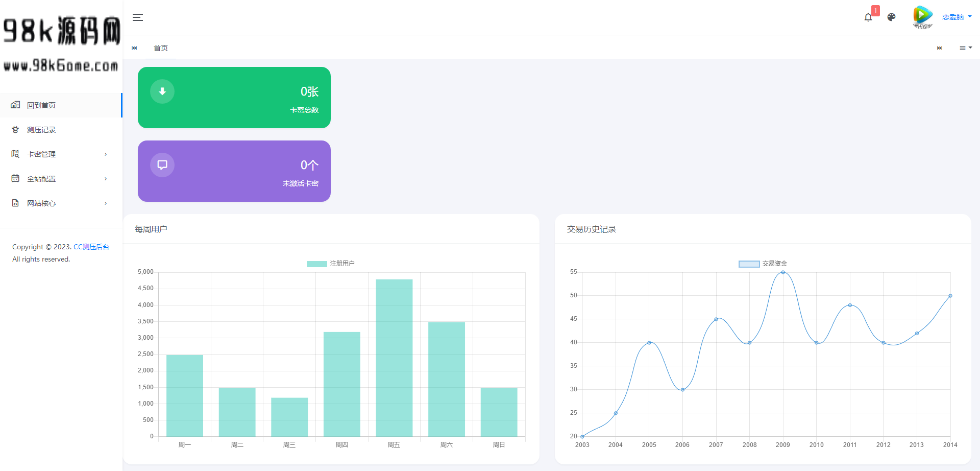Click the download arrow icon on green card

pyautogui.click(x=162, y=91)
